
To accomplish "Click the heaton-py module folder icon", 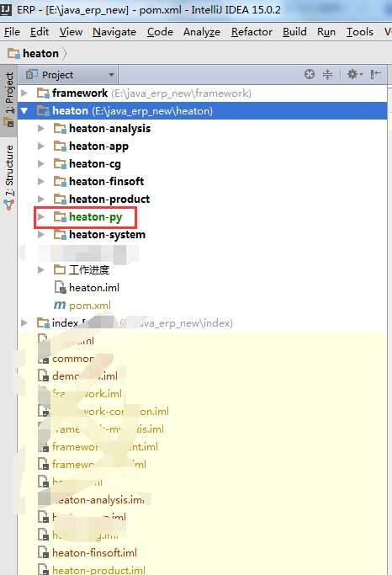I will (60, 216).
